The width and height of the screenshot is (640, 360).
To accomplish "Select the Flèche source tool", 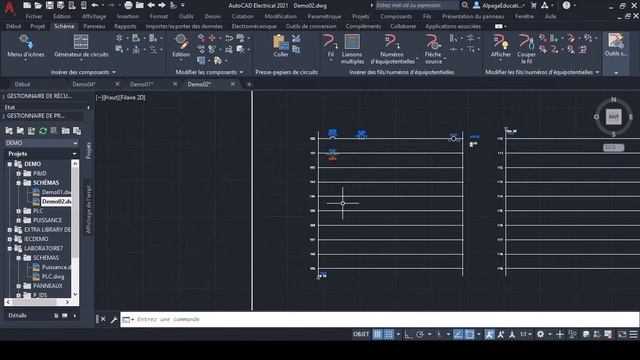I will (433, 49).
